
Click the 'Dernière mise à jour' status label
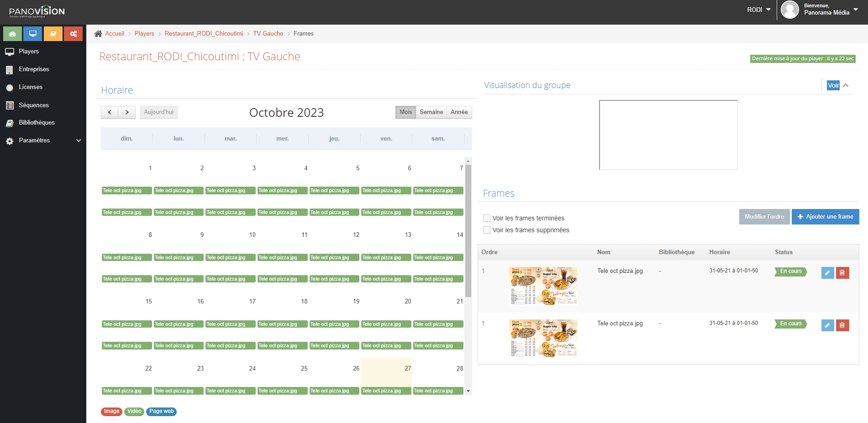(x=803, y=59)
